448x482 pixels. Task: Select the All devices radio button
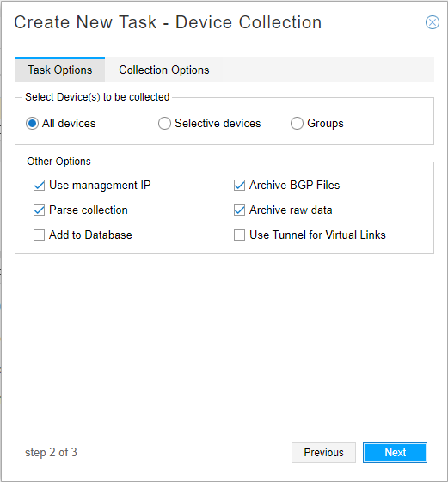[32, 123]
